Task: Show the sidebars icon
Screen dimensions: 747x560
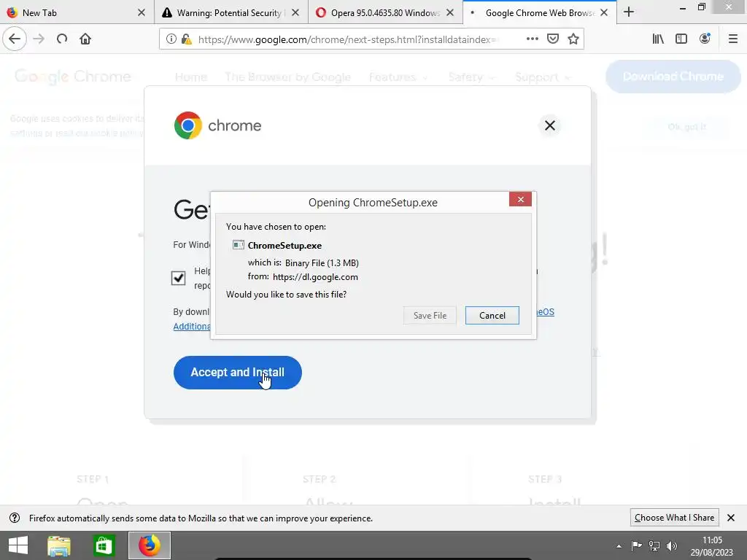Action: point(681,39)
